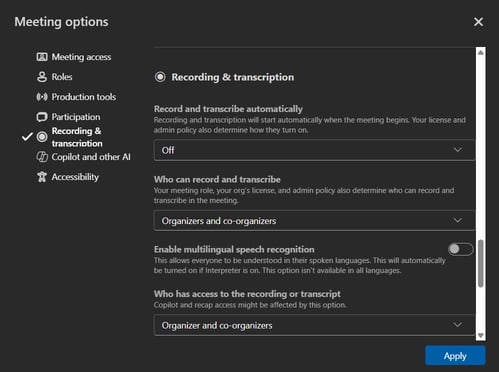Viewport: 499px width, 372px height.
Task: Click the Recording & transcription sidebar record icon
Action: pyautogui.click(x=42, y=137)
